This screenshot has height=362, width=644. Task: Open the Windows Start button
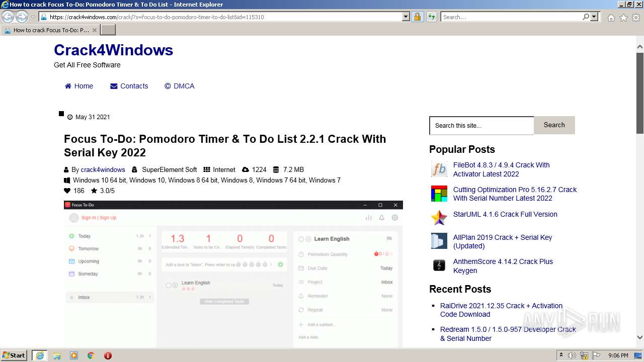[14, 355]
